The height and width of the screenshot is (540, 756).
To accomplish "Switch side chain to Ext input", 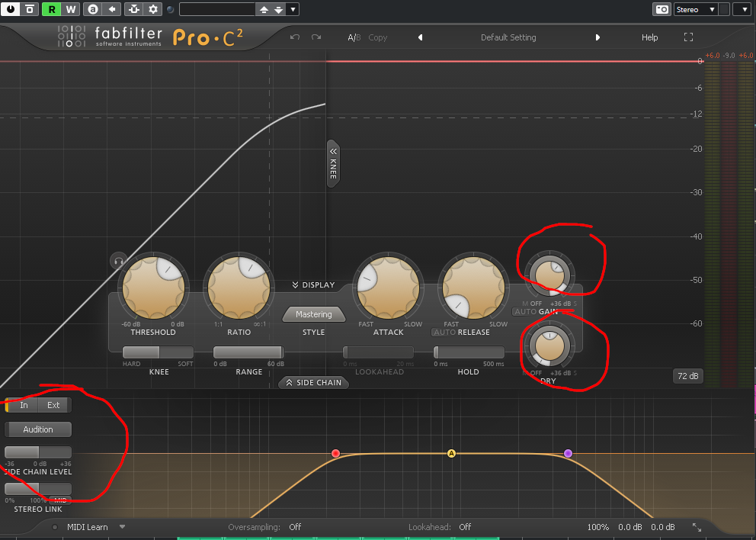I will [x=53, y=405].
